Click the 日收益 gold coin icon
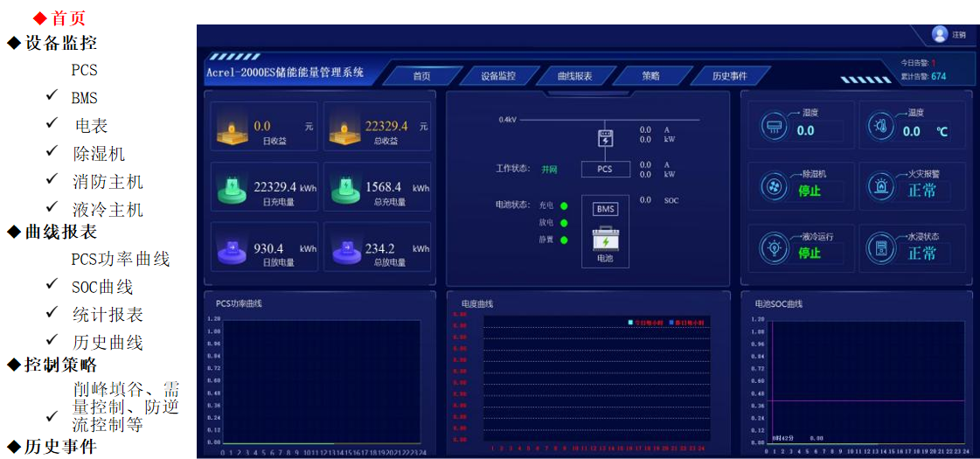980x459 pixels. pos(232,130)
